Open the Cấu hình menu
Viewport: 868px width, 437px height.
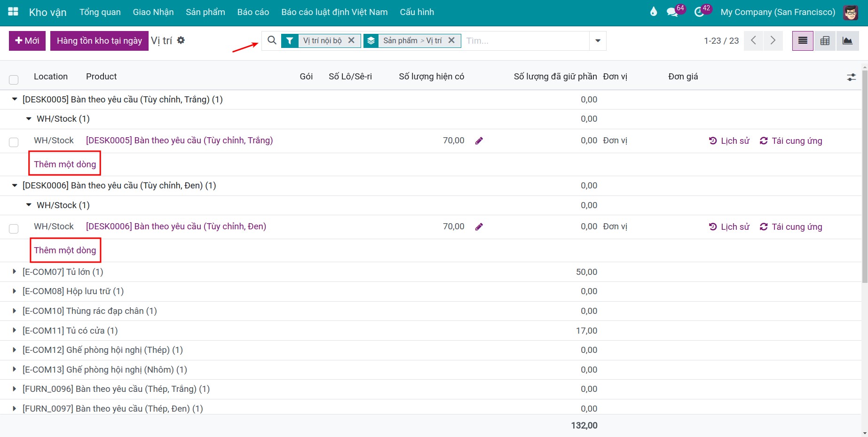click(417, 12)
